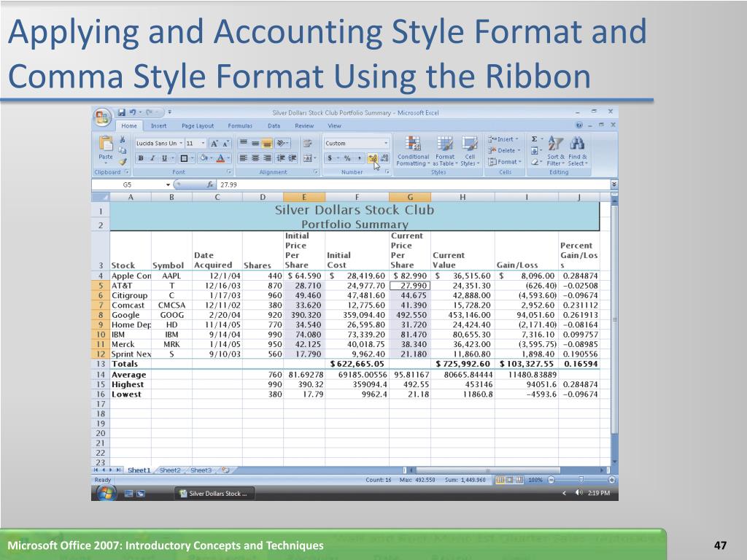747x560 pixels.
Task: Click the Sum (AutoSum) sigma button
Action: pyautogui.click(x=535, y=139)
